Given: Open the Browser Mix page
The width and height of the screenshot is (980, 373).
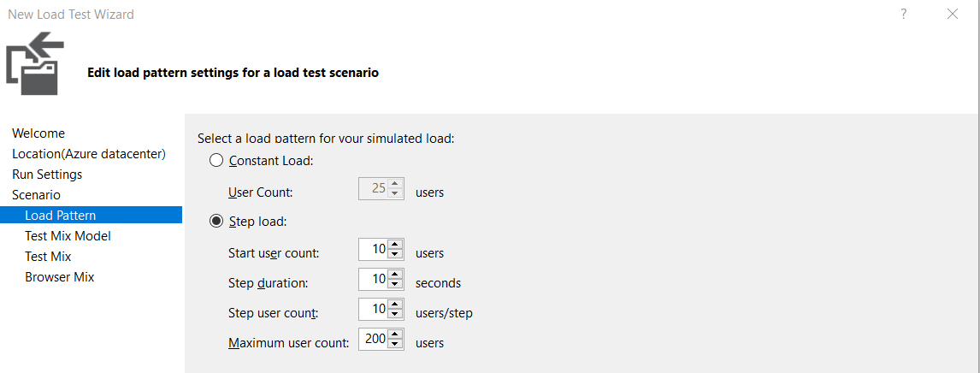Looking at the screenshot, I should (59, 277).
